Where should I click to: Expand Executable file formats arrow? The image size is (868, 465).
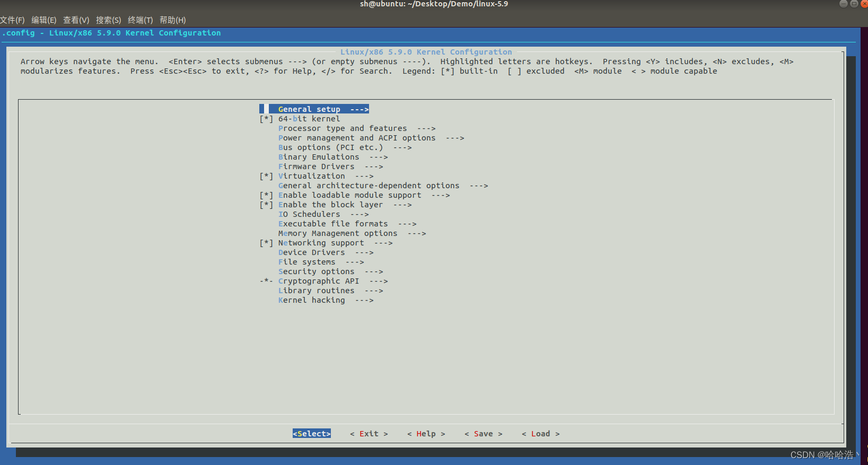click(x=407, y=224)
